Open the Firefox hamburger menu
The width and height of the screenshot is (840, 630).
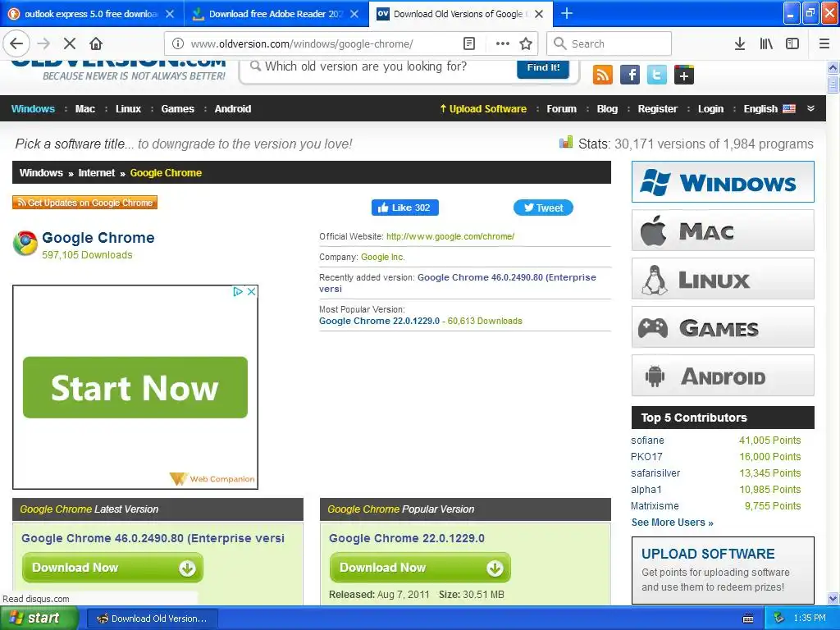824,44
